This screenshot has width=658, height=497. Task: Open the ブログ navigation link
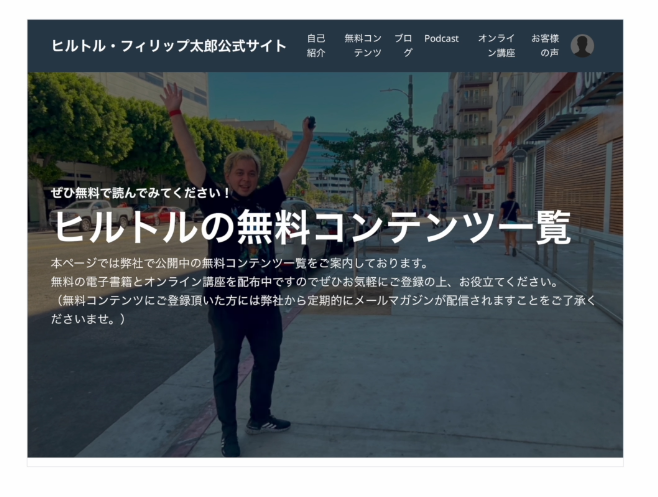tap(403, 46)
